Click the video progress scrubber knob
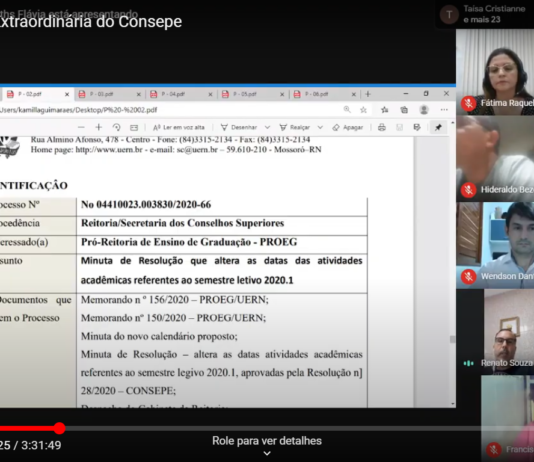This screenshot has width=534, height=462. [59, 428]
